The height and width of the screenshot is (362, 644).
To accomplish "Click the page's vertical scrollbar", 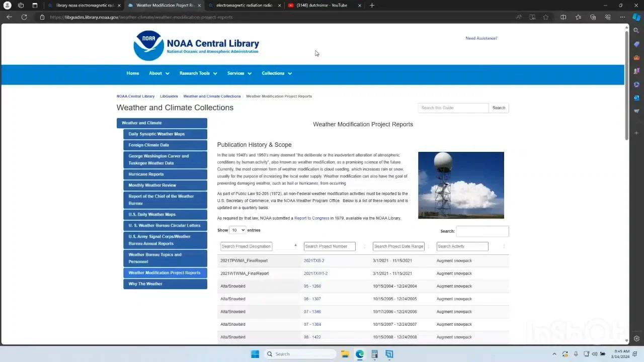I will point(626,85).
